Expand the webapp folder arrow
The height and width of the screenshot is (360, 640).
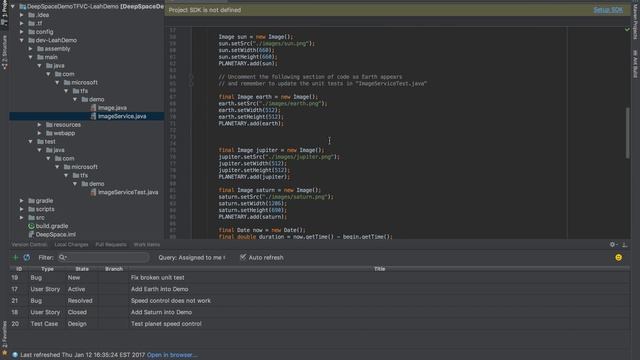click(x=40, y=133)
